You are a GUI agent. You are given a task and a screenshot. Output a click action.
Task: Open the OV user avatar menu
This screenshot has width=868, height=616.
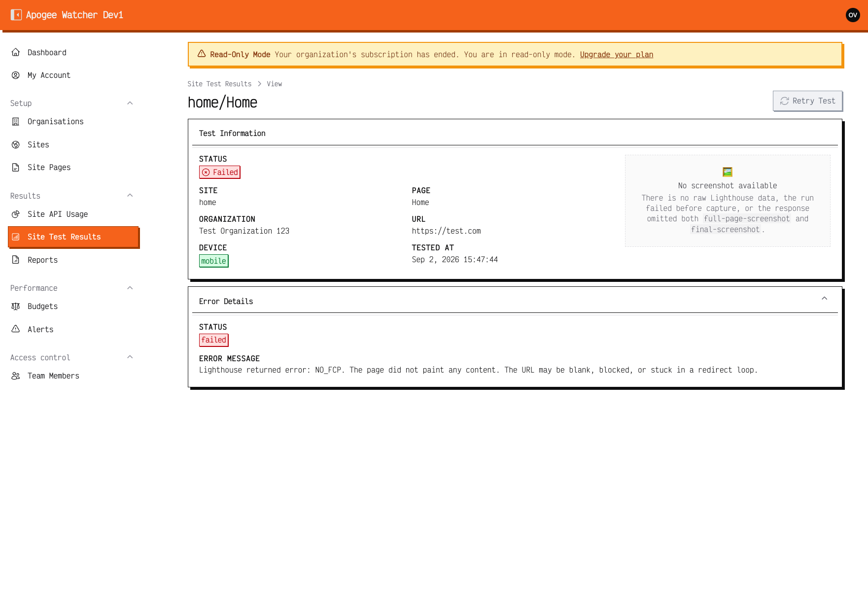tap(853, 15)
